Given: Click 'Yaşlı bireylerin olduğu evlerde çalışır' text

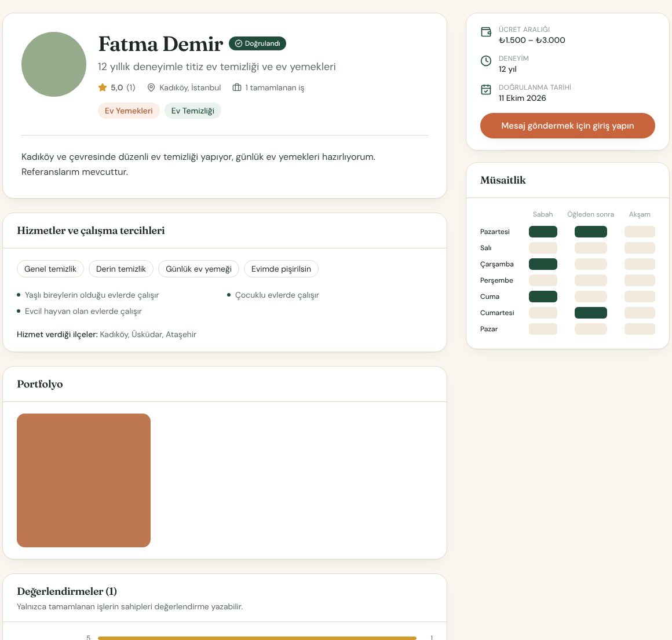Looking at the screenshot, I should click(92, 295).
